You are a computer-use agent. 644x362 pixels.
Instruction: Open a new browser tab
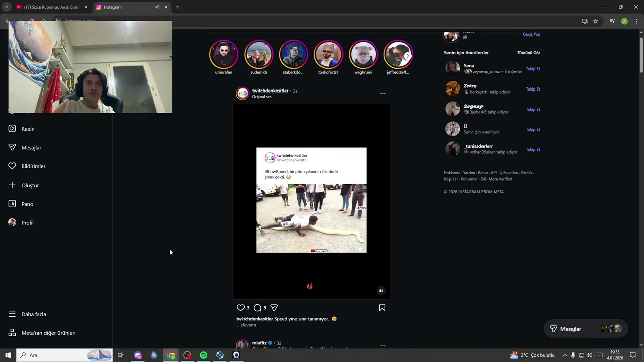178,7
